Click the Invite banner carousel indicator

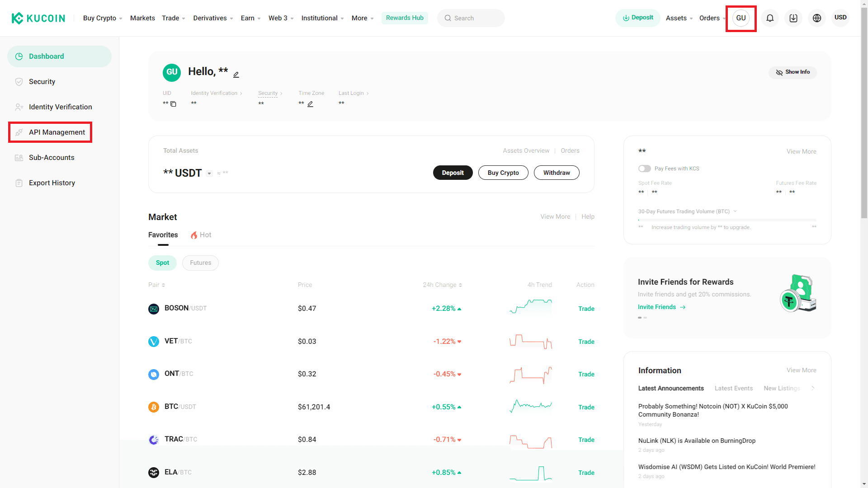tap(642, 318)
